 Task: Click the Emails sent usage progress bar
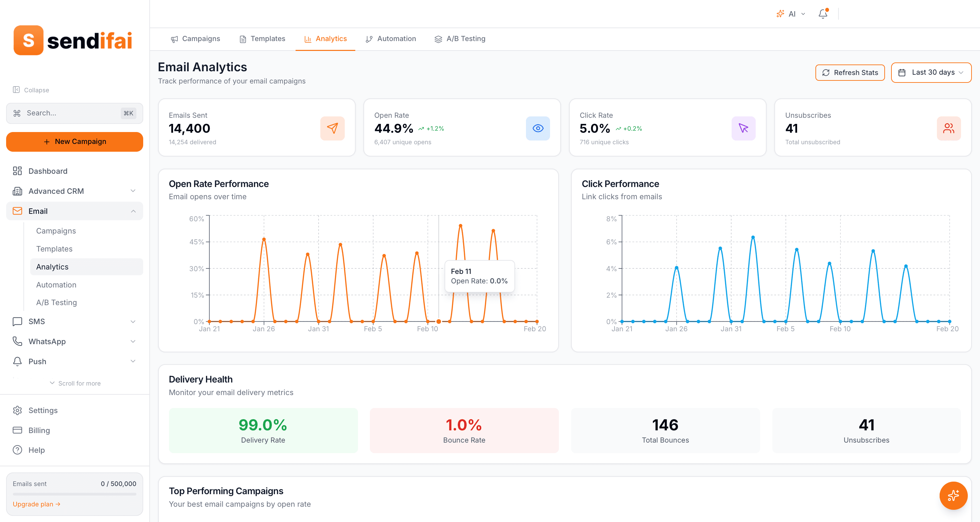click(x=75, y=493)
